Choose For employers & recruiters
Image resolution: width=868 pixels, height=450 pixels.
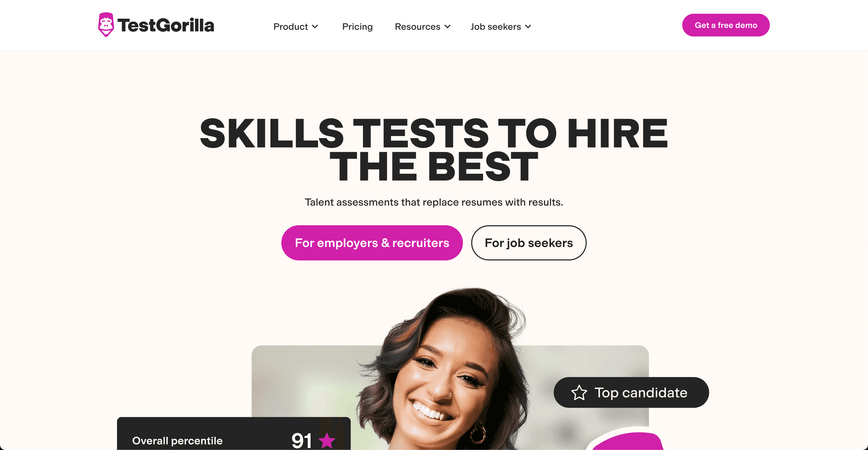(372, 243)
